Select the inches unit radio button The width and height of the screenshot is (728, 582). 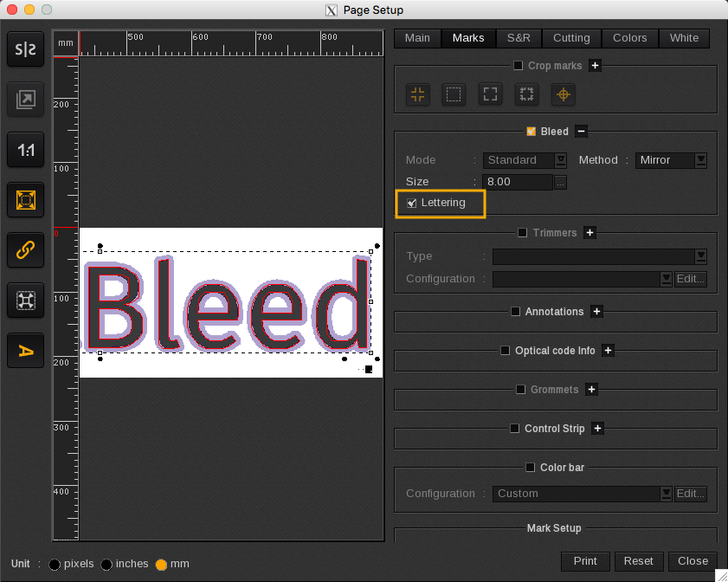click(107, 564)
